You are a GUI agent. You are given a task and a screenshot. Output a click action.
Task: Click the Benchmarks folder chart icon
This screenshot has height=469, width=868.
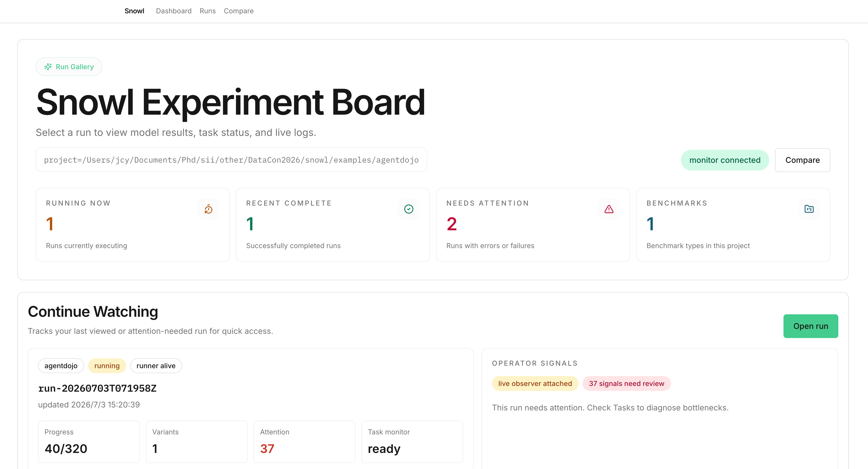coord(809,209)
